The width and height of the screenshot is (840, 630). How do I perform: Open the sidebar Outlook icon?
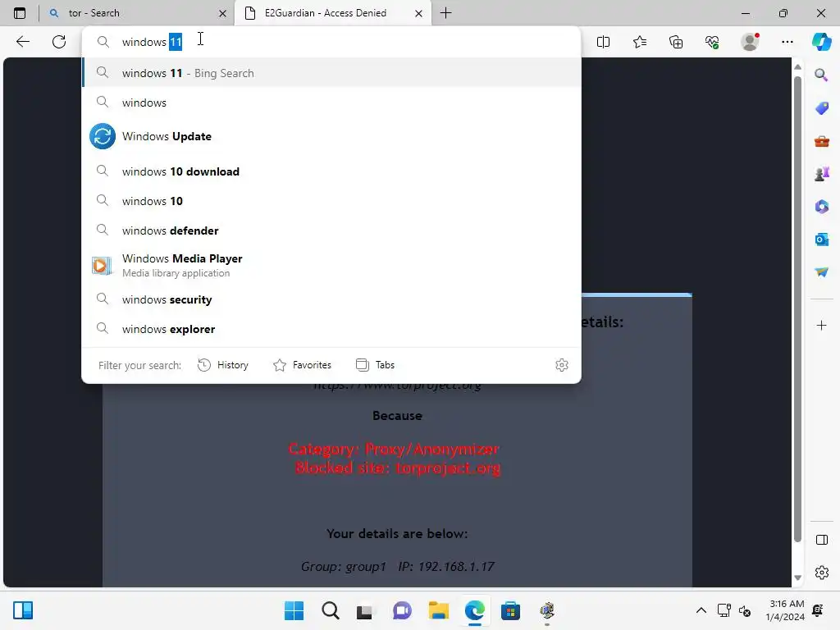coord(822,240)
